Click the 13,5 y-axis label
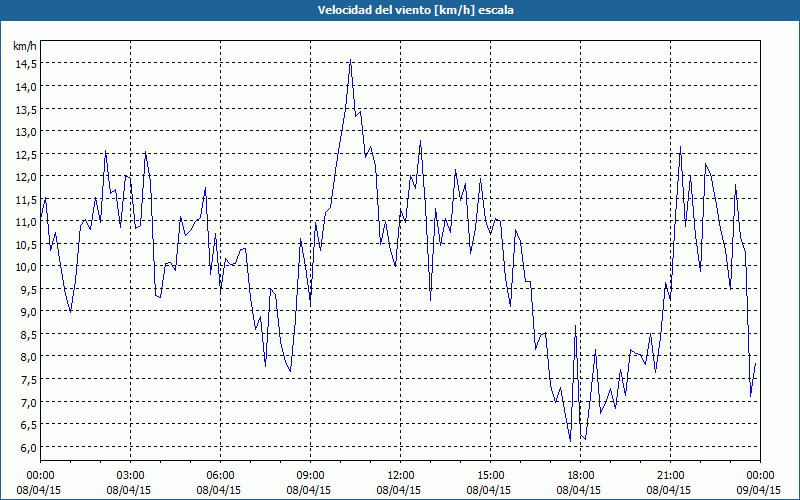 click(26, 109)
